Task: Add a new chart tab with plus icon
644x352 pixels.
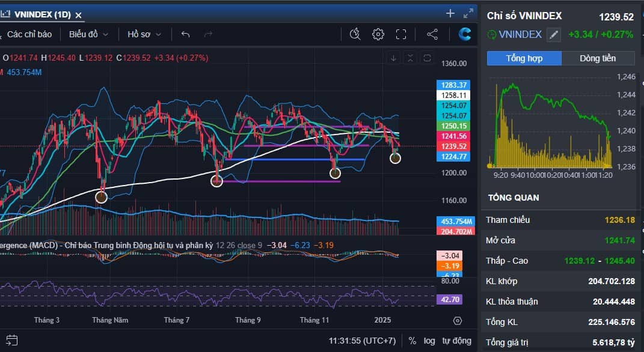Action: (x=450, y=13)
